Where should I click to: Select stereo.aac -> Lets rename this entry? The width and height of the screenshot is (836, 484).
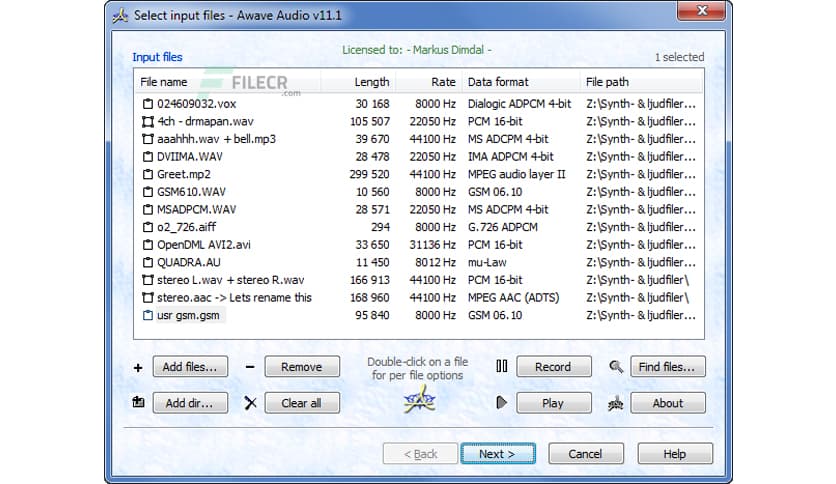point(419,297)
